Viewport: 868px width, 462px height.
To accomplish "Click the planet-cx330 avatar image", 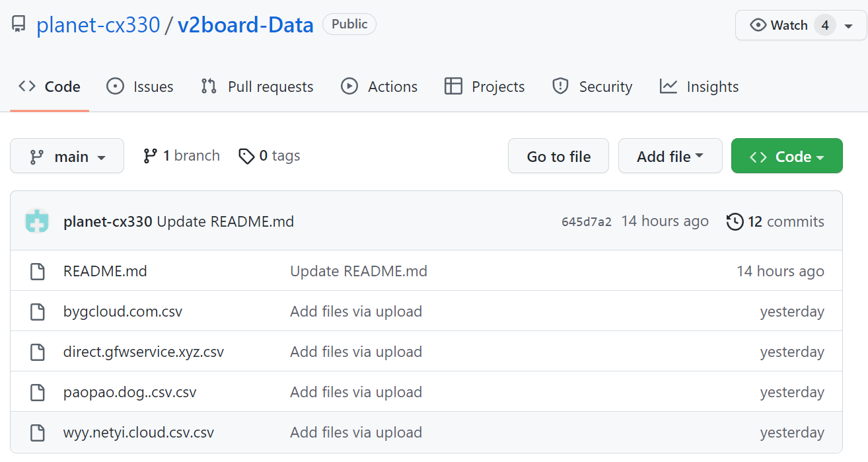I will (x=37, y=221).
